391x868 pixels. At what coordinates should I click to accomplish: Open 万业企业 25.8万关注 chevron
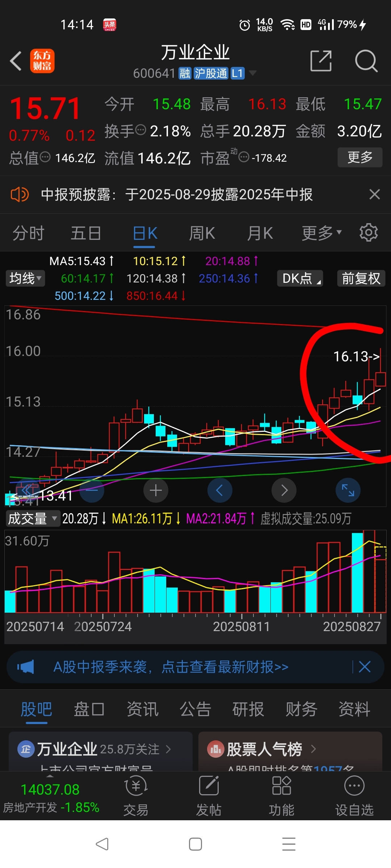tap(168, 749)
